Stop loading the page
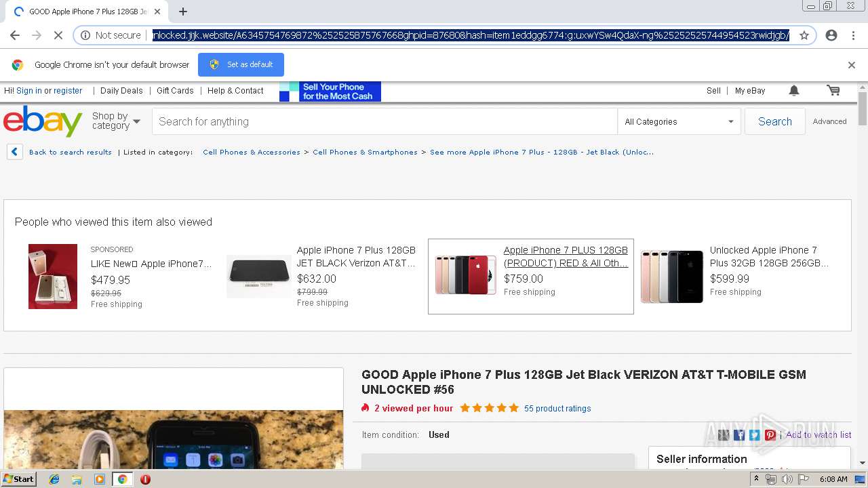Viewport: 868px width, 488px height. coord(58,35)
